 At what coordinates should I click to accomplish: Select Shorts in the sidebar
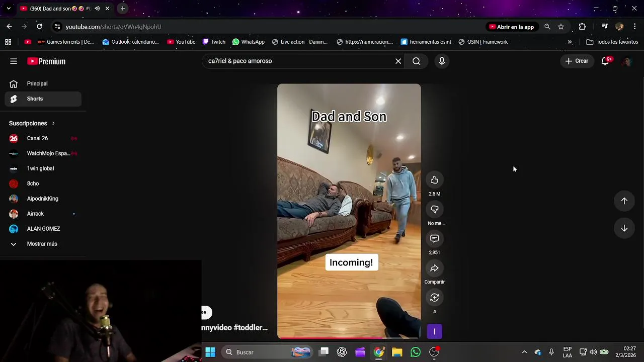[x=43, y=99]
